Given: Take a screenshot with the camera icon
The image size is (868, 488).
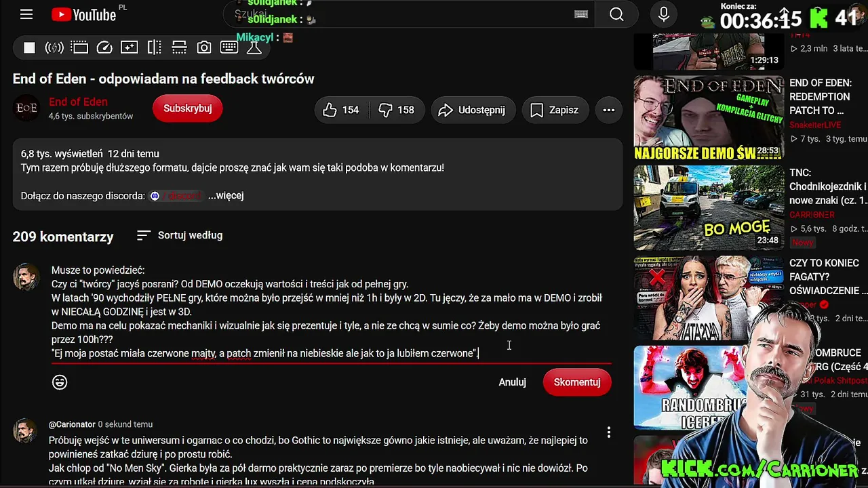Looking at the screenshot, I should (204, 47).
